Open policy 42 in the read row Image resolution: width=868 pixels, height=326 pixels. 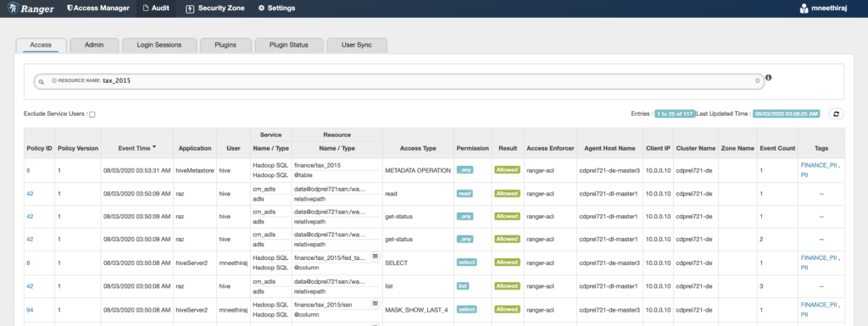pyautogui.click(x=30, y=194)
